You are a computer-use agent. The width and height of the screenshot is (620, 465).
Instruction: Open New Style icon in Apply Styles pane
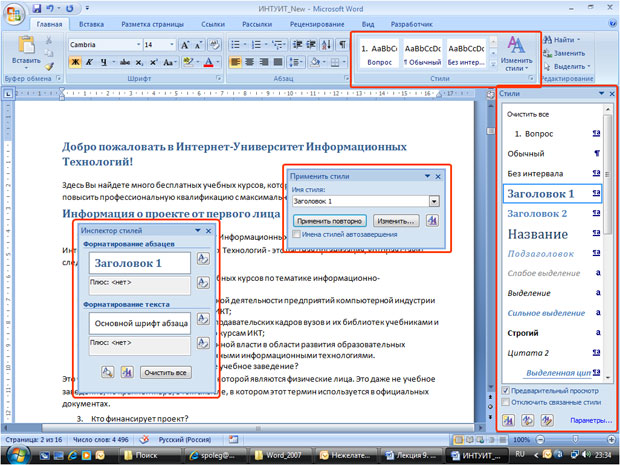(432, 221)
